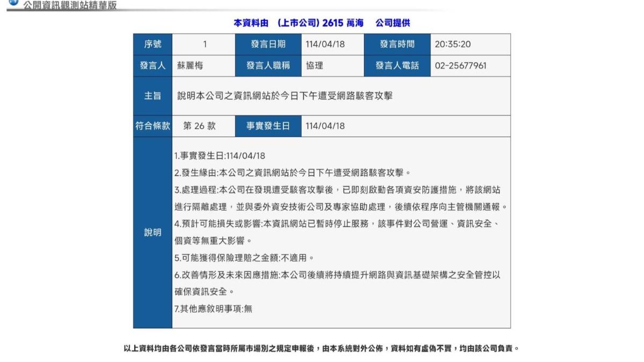Click the 發言人 header cell
This screenshot has height=362, width=644.
pos(152,66)
